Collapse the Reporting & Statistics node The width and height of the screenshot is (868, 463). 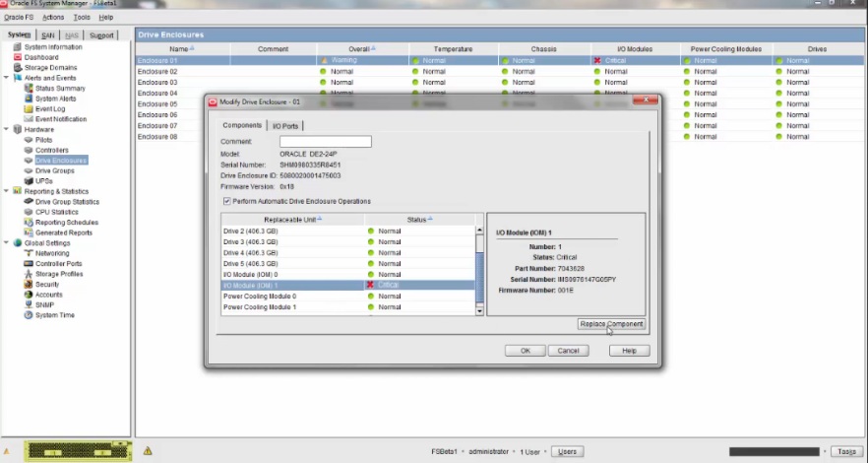point(7,191)
